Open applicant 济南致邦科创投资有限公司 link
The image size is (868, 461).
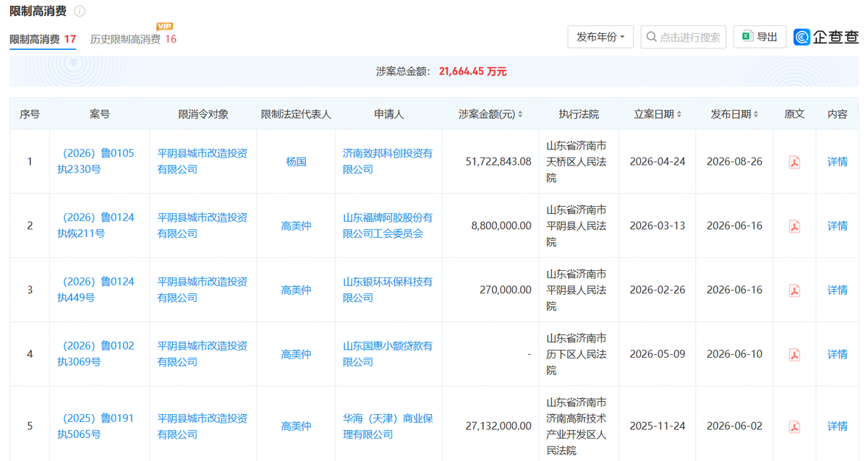click(x=388, y=161)
